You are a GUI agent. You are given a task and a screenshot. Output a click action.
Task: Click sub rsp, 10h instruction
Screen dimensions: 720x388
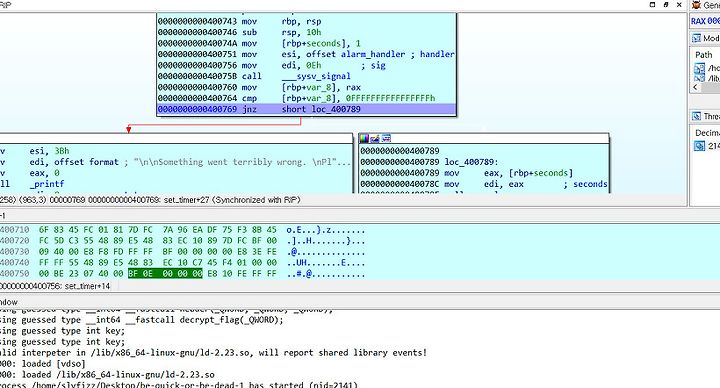point(239,32)
